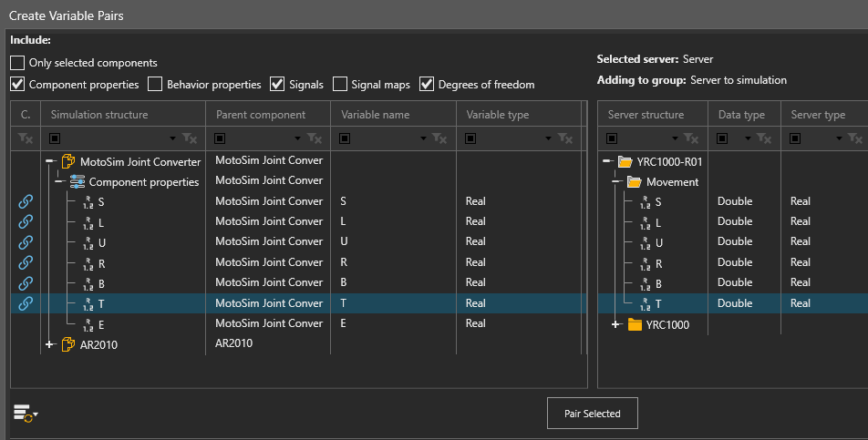Screen dimensions: 868x440
Task: Click the link icon for row U
Action: [26, 242]
